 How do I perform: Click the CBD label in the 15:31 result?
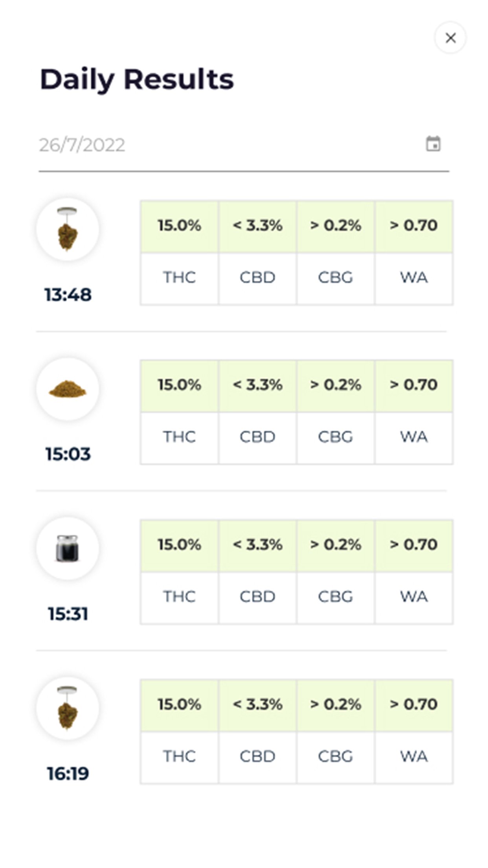tap(257, 597)
